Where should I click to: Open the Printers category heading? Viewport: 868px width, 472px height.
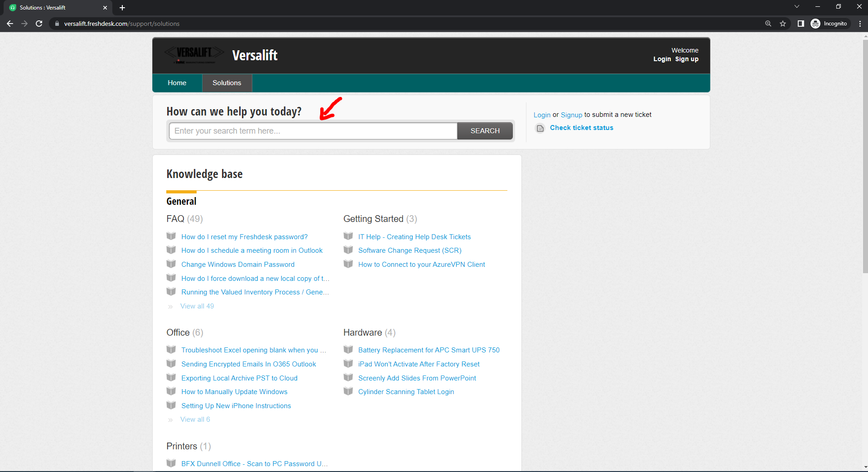coord(182,446)
